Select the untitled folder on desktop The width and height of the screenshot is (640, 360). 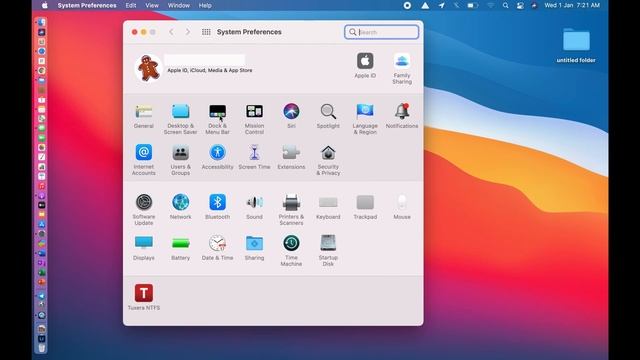[x=576, y=45]
